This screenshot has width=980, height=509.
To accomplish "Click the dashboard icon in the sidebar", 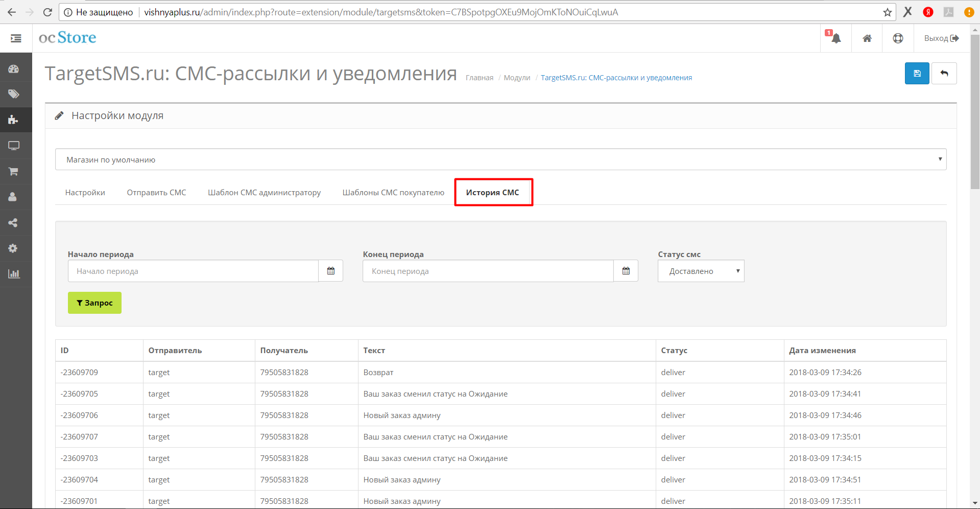I will (x=14, y=69).
